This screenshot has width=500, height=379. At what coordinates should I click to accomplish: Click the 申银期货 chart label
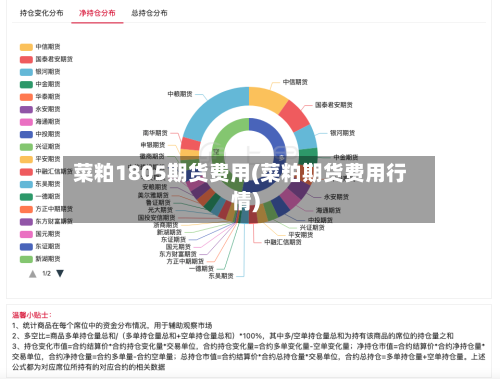(153, 145)
